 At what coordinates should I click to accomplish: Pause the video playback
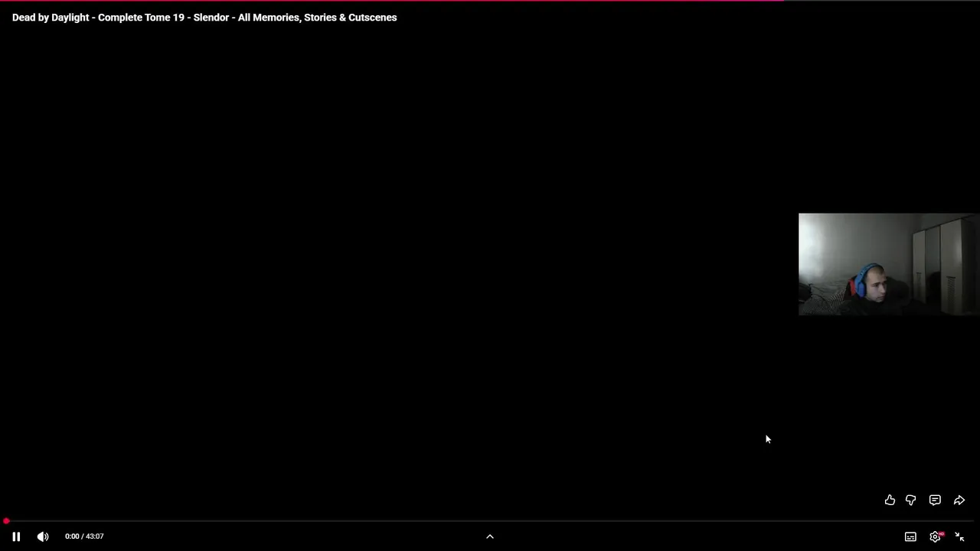16,536
